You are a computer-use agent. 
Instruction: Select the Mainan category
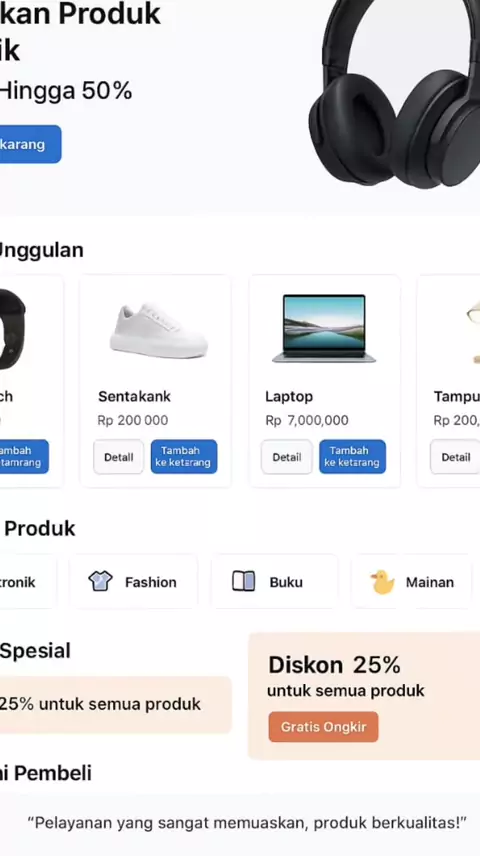pyautogui.click(x=411, y=582)
